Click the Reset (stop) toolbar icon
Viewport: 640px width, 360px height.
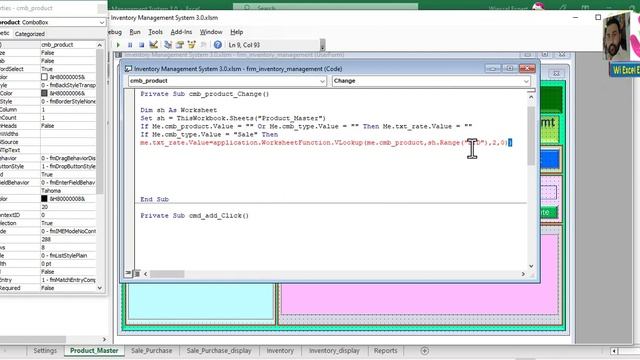[141, 45]
